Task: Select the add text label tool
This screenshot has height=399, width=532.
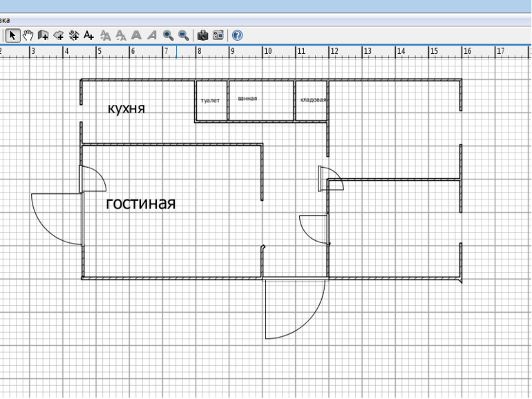Action: (89, 35)
